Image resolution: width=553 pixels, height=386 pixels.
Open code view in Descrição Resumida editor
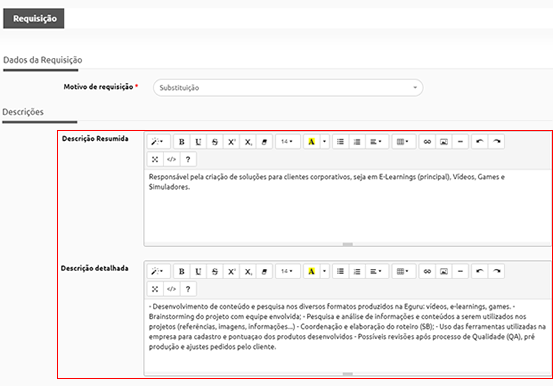point(171,159)
